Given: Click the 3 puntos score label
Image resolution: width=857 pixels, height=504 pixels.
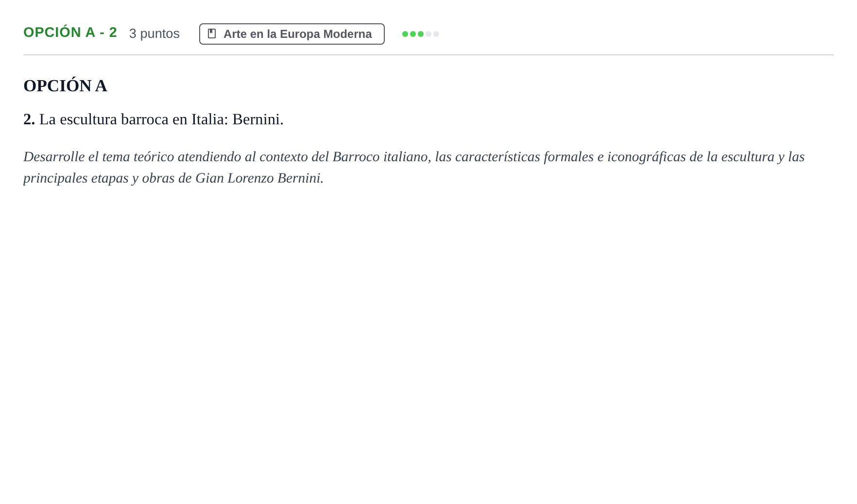Looking at the screenshot, I should 154,34.
